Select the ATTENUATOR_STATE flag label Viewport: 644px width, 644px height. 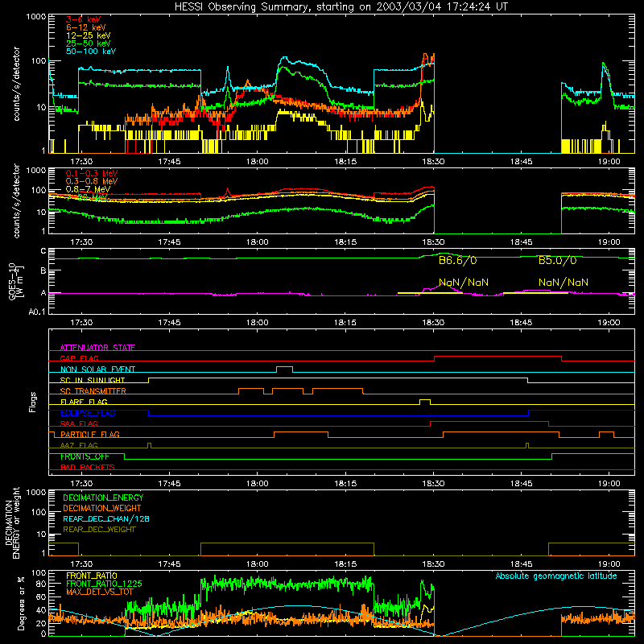click(97, 348)
